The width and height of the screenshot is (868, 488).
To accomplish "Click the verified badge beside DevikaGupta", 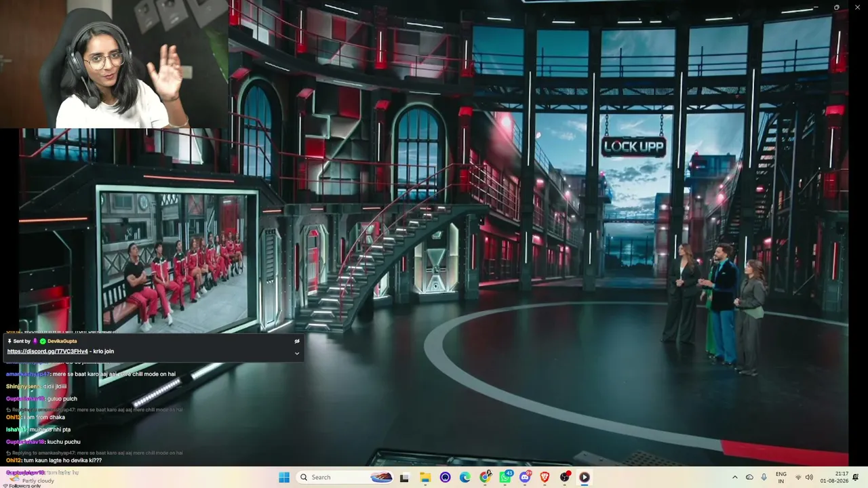I will [43, 341].
